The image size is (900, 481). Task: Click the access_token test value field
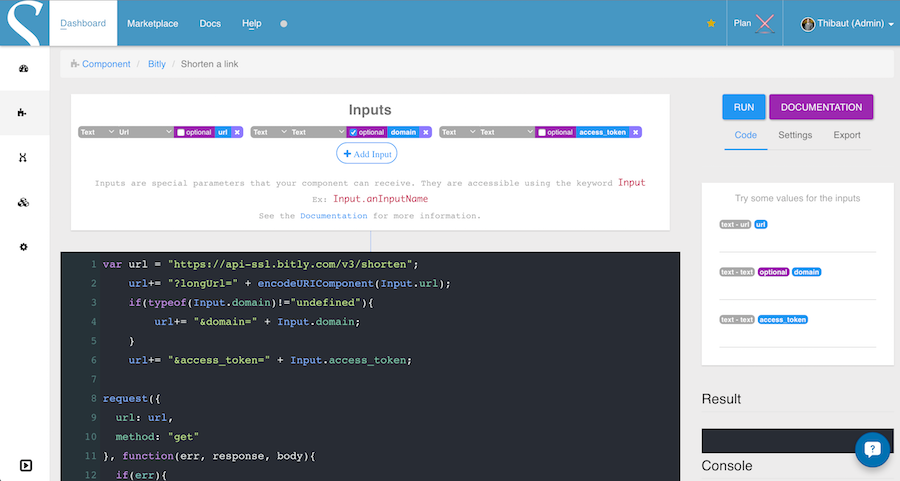point(797,337)
